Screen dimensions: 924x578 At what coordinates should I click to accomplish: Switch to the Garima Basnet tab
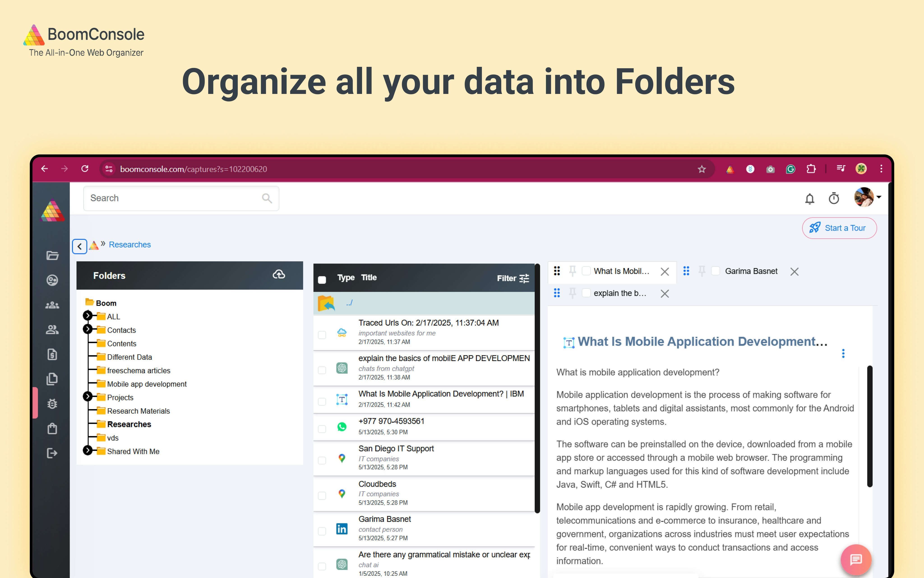coord(751,271)
